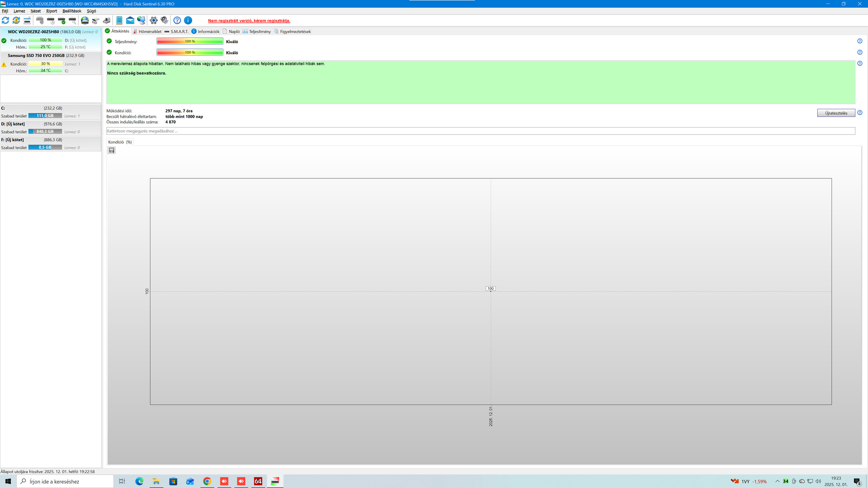This screenshot has height=488, width=868.
Task: Click the comment note input field
Action: (x=480, y=131)
